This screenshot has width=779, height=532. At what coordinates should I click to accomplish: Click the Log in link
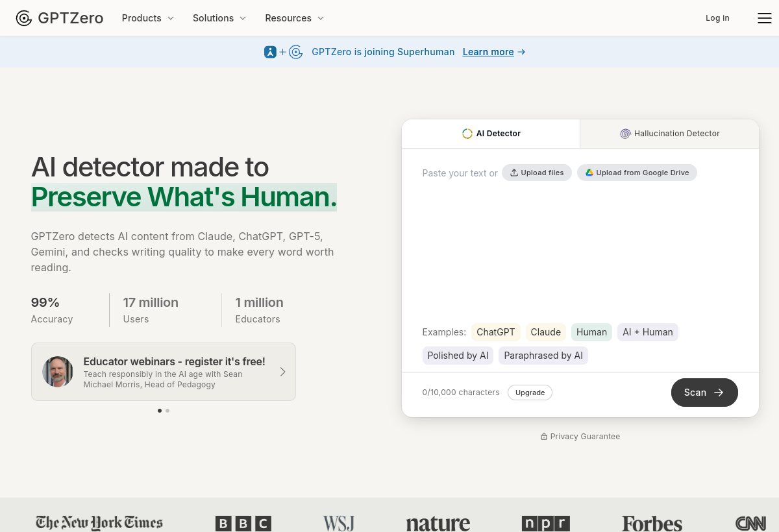(x=717, y=18)
